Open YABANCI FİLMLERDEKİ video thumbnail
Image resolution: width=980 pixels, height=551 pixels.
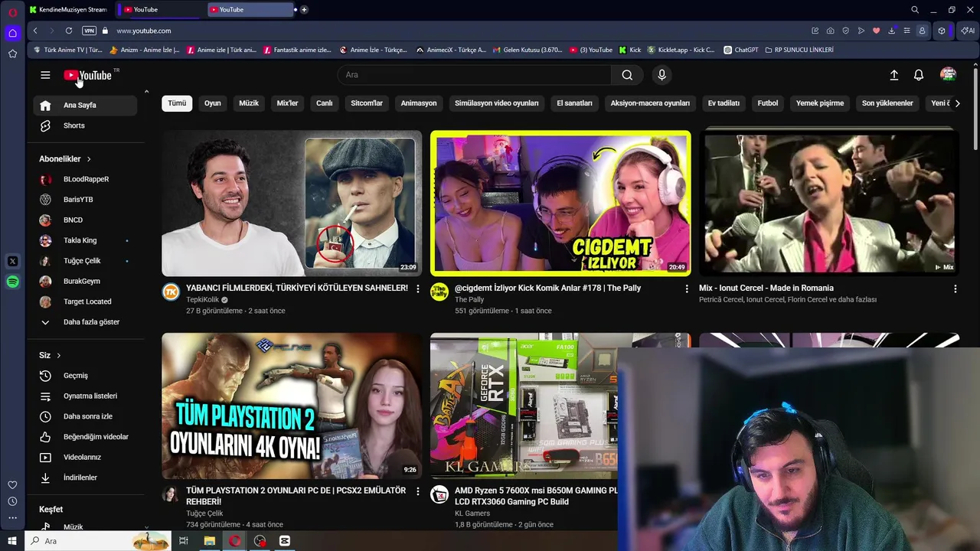pyautogui.click(x=292, y=203)
